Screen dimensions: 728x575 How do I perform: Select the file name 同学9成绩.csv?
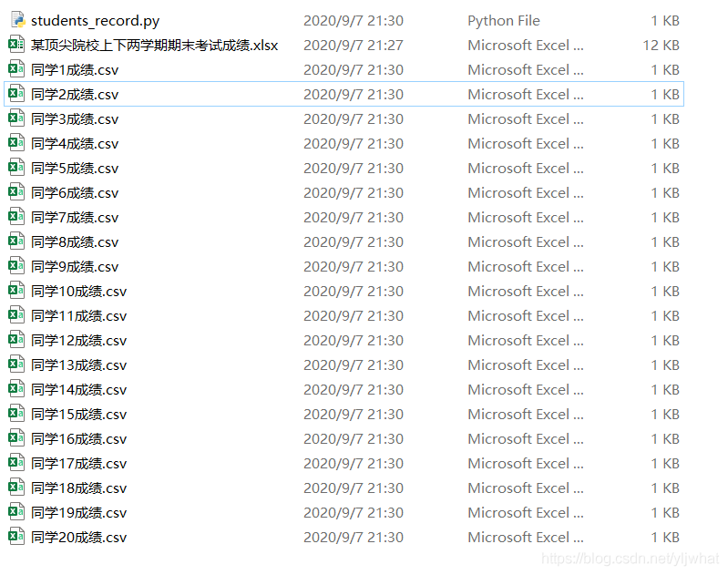click(x=75, y=267)
